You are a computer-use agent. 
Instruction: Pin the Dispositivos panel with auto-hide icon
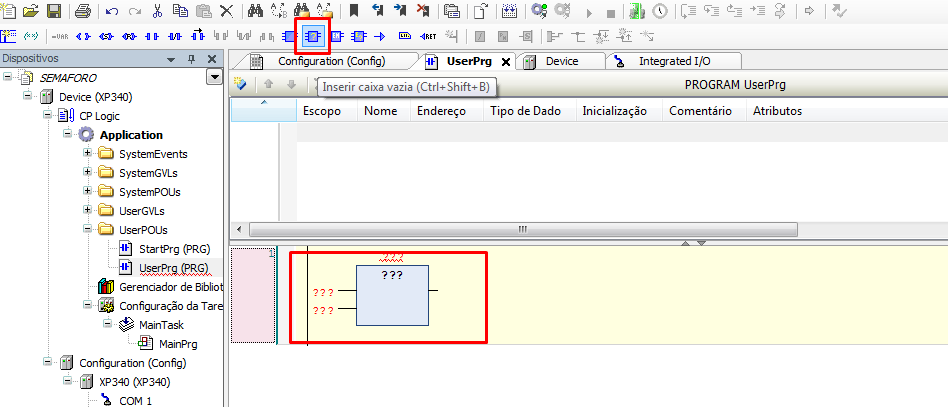pyautogui.click(x=193, y=58)
